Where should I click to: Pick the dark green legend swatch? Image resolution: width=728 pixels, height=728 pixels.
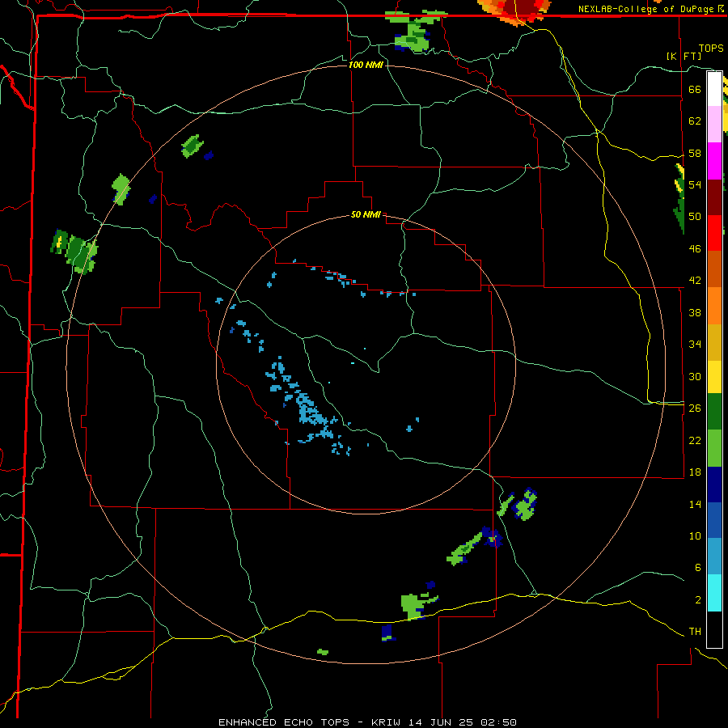click(714, 412)
